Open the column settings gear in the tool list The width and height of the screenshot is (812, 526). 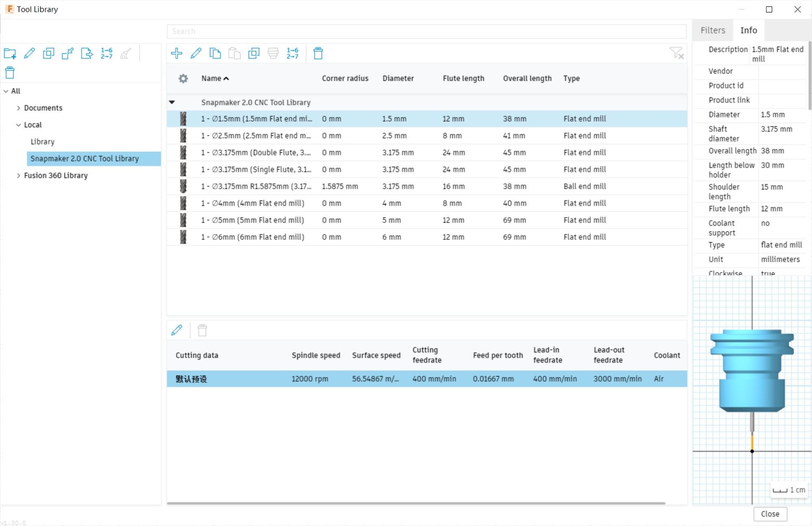point(183,78)
